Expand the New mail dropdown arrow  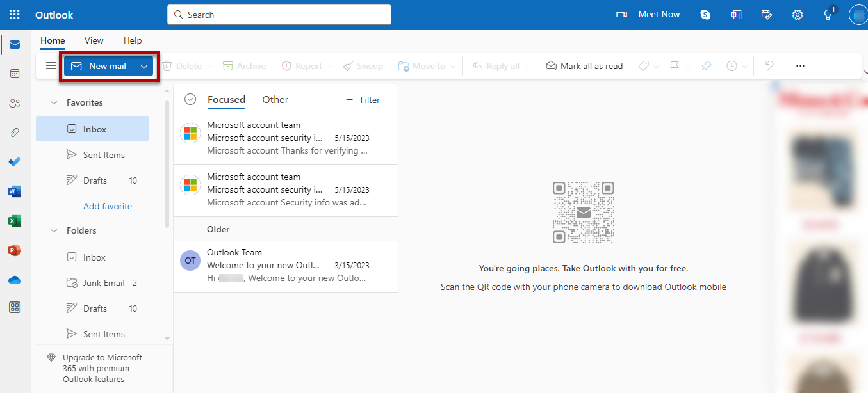click(144, 65)
